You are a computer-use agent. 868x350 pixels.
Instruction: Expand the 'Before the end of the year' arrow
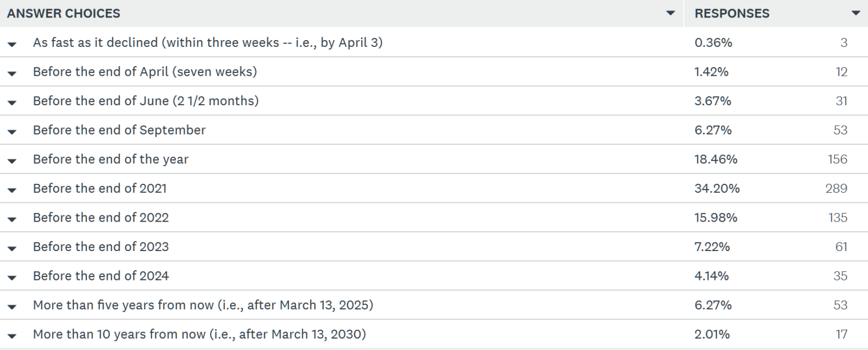pyautogui.click(x=12, y=161)
